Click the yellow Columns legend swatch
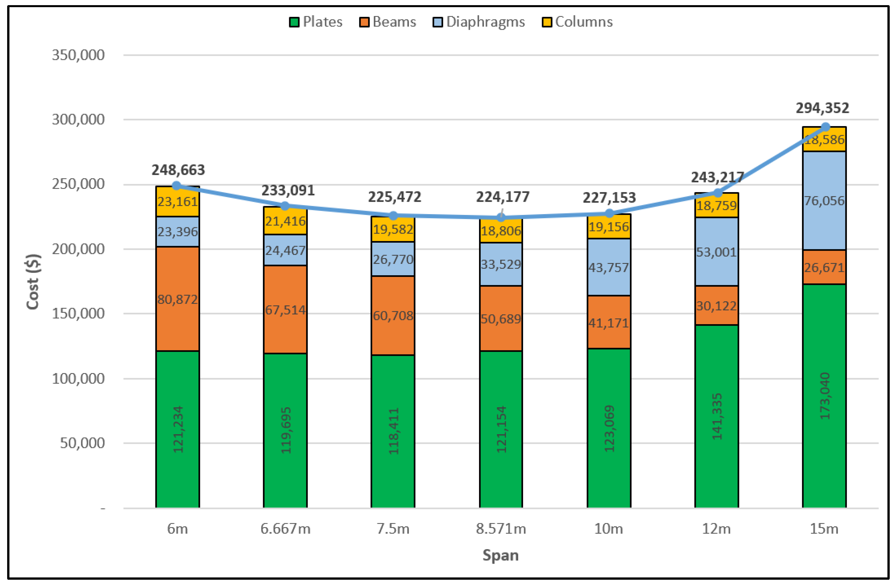 pos(547,22)
